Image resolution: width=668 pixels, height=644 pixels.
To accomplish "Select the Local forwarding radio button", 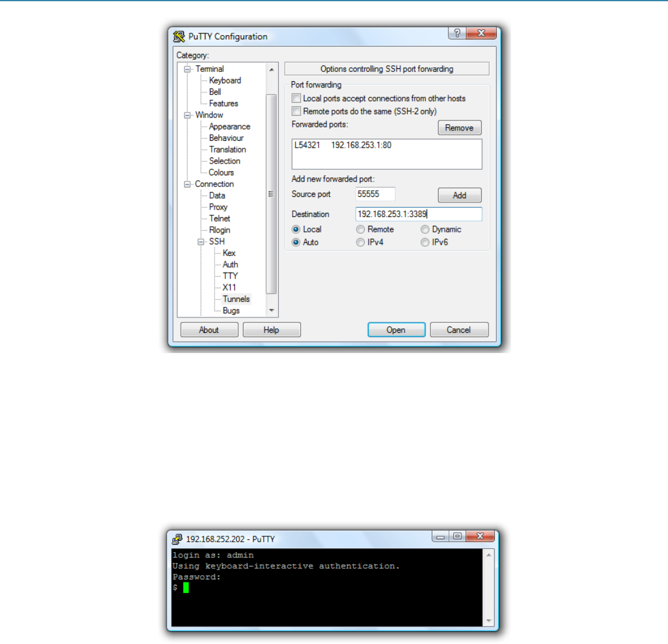I will point(296,229).
